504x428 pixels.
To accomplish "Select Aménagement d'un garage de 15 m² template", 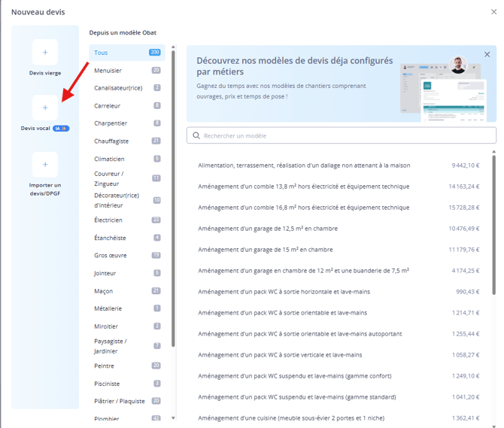I will tap(267, 250).
